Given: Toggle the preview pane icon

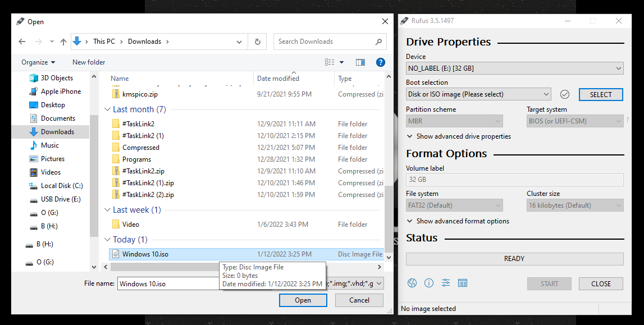Looking at the screenshot, I should pos(360,62).
